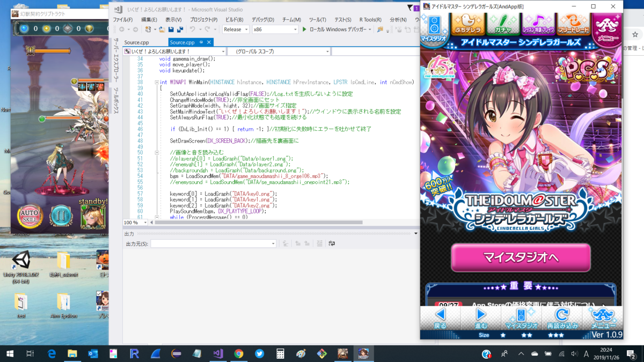Click the volume speaker icon in tray
The width and height of the screenshot is (644, 362).
coord(575,353)
